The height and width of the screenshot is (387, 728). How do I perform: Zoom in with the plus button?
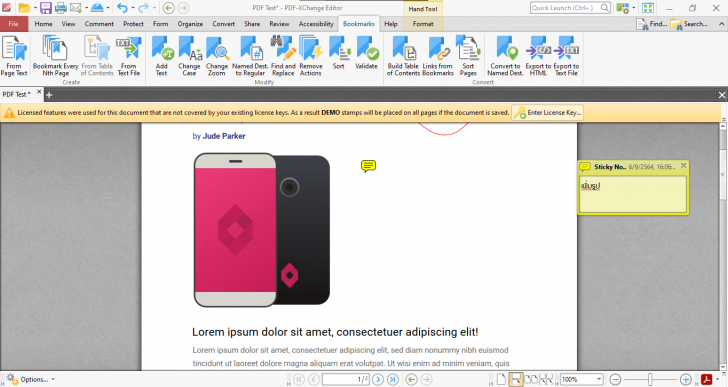coord(685,380)
